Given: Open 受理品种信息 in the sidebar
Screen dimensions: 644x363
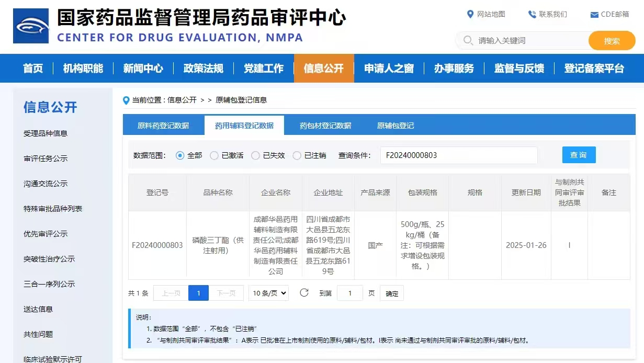Looking at the screenshot, I should (x=46, y=133).
